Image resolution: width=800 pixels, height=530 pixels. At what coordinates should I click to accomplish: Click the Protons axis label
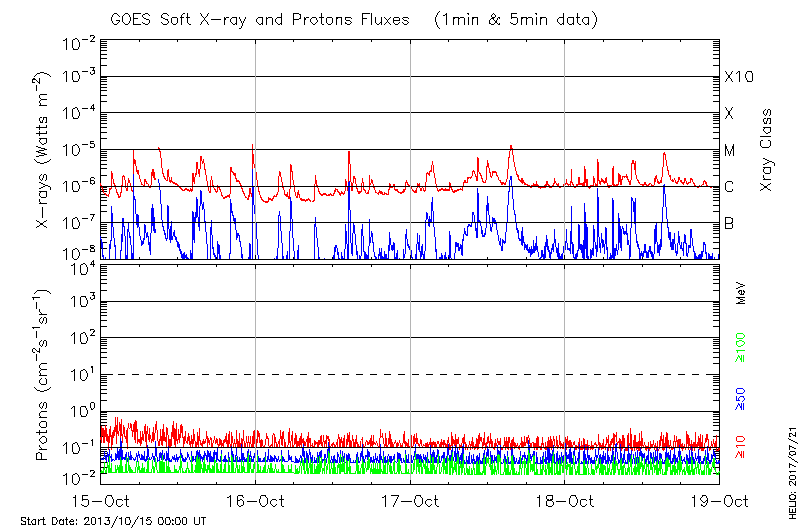pyautogui.click(x=42, y=375)
